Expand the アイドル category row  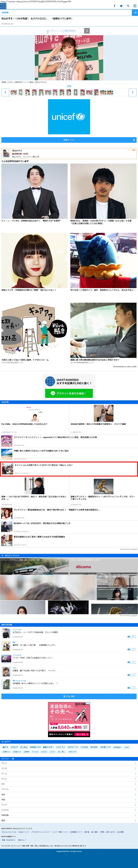pos(69,789)
